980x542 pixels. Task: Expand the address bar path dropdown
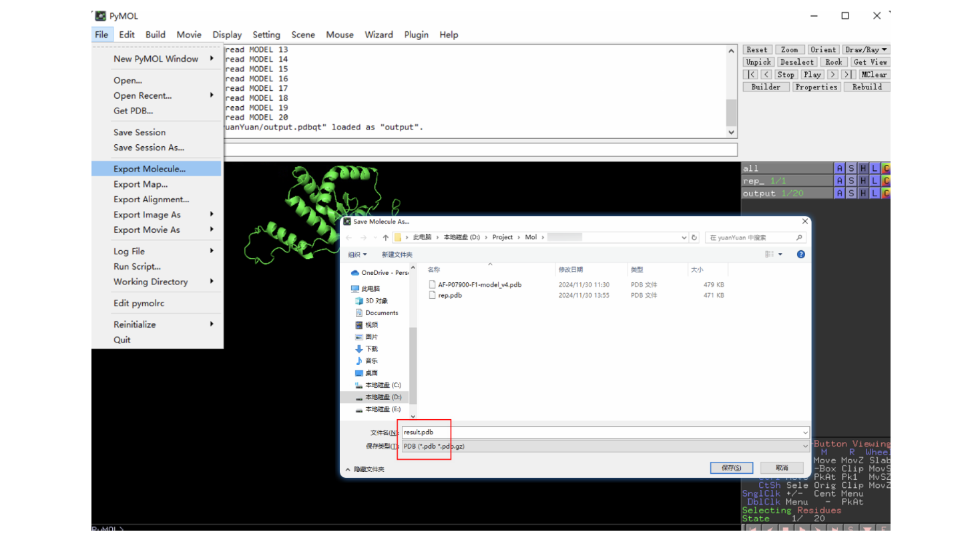point(684,238)
